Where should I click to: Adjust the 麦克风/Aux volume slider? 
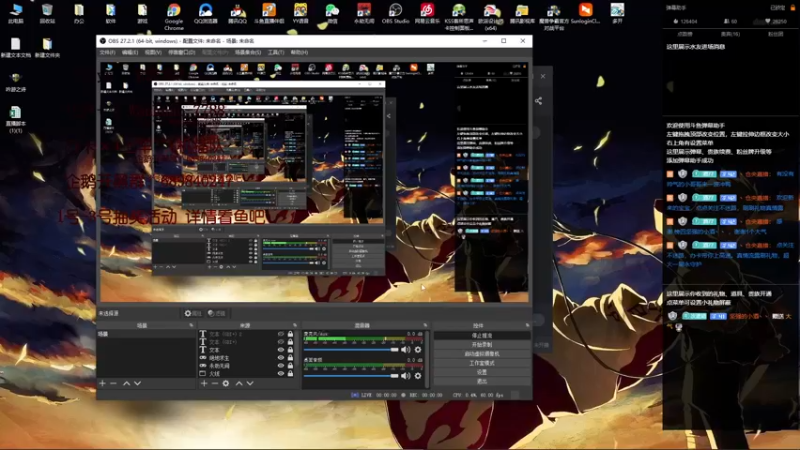point(351,350)
